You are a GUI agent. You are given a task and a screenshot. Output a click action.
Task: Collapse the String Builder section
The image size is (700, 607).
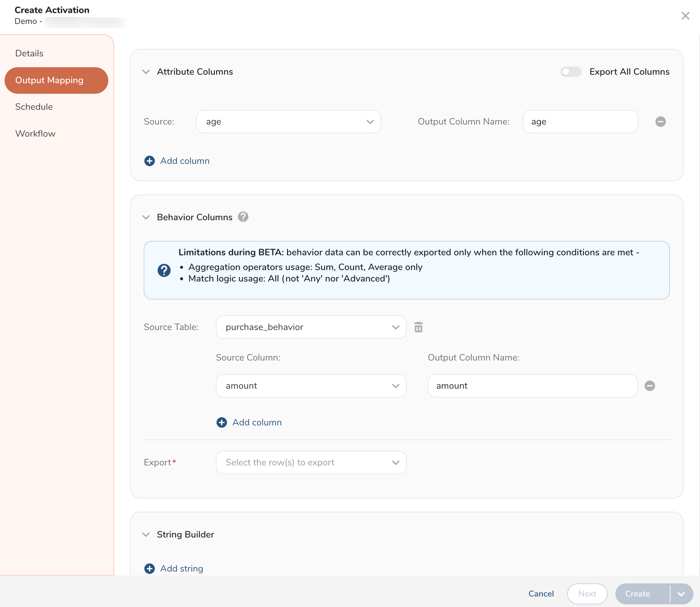pos(146,535)
